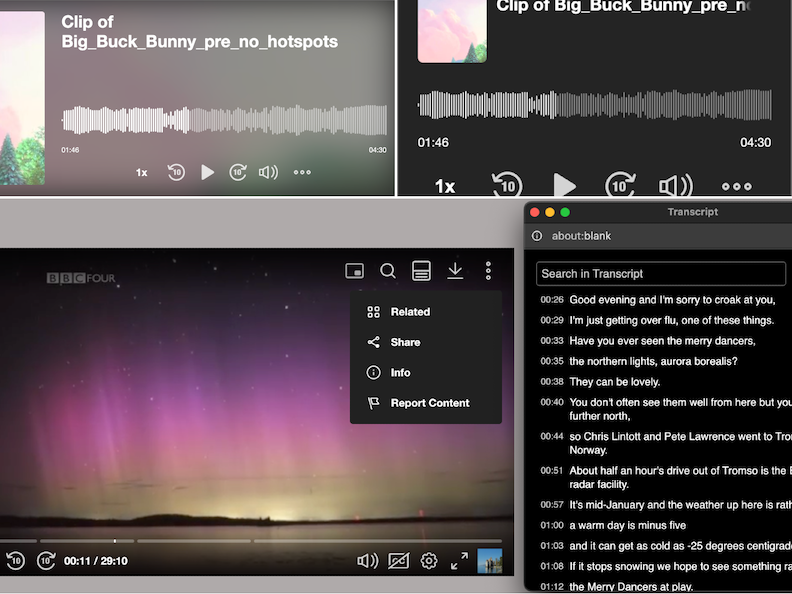
Task: Toggle transcript panel icon in video player
Action: point(421,271)
